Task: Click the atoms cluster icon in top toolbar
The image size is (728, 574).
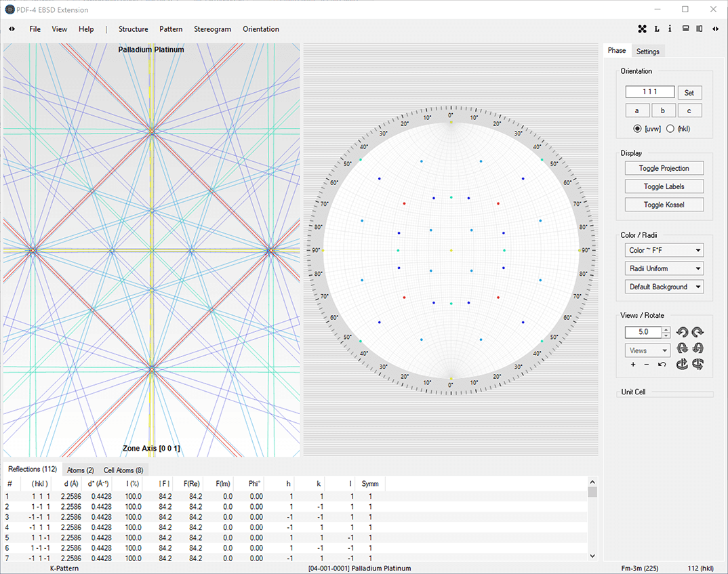Action: coord(642,28)
